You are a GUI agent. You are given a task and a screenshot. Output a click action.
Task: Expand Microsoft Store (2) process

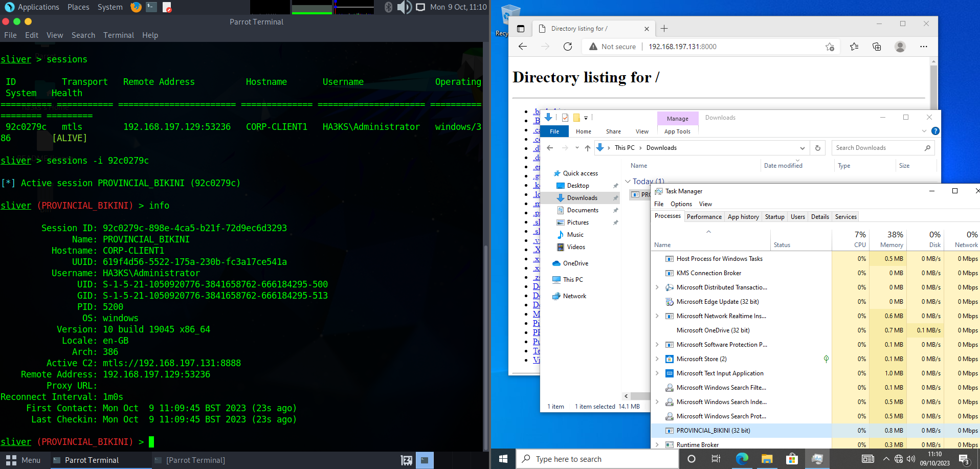pos(657,359)
